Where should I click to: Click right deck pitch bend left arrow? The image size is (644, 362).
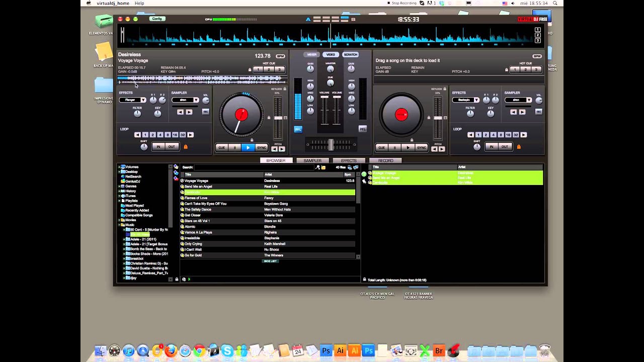pos(435,149)
